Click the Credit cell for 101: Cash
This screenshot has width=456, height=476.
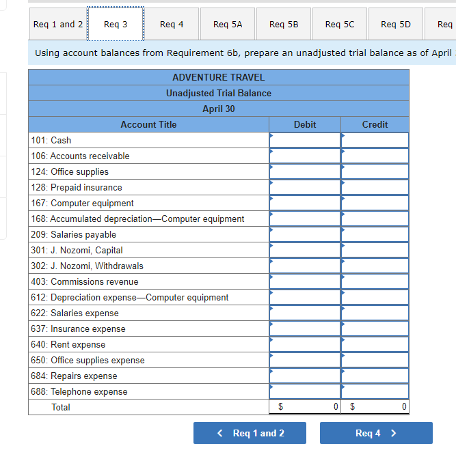pyautogui.click(x=375, y=140)
